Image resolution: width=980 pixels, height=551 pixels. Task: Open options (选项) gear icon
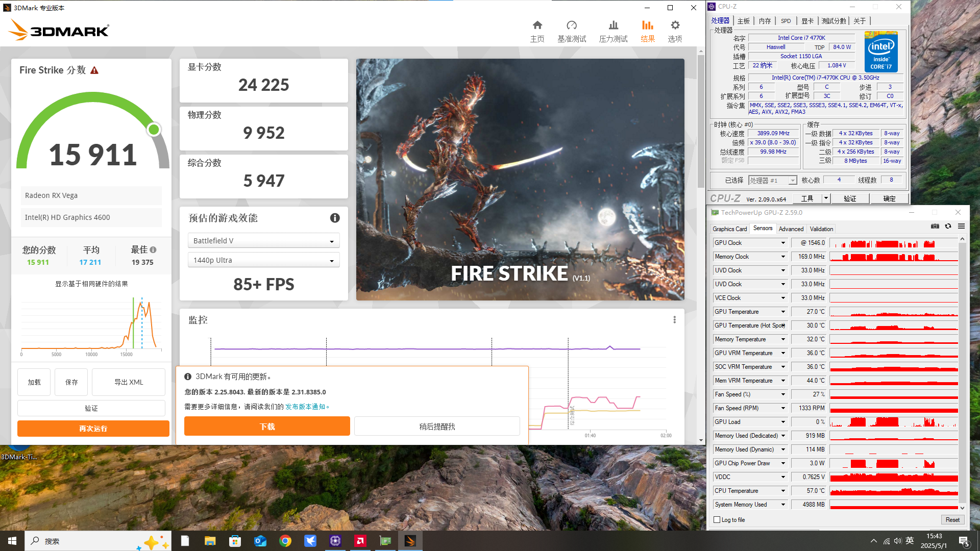pos(675,26)
